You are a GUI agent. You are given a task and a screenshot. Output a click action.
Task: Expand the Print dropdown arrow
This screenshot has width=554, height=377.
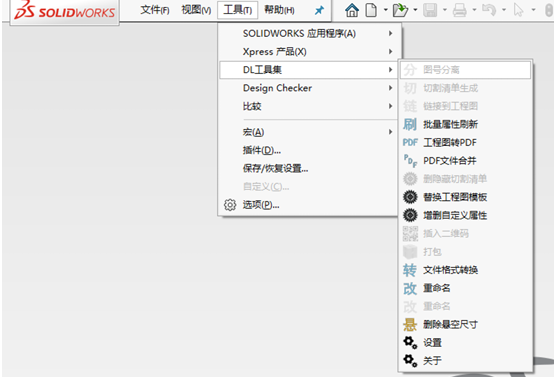click(475, 10)
